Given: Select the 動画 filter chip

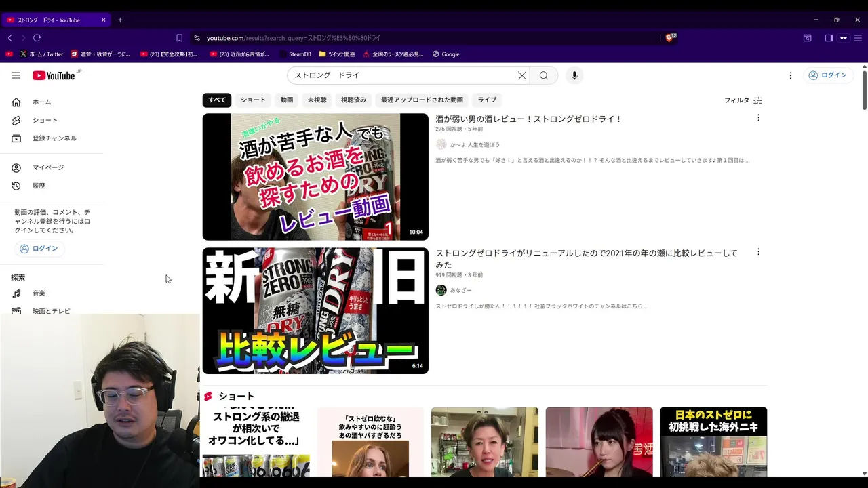Looking at the screenshot, I should tap(287, 100).
